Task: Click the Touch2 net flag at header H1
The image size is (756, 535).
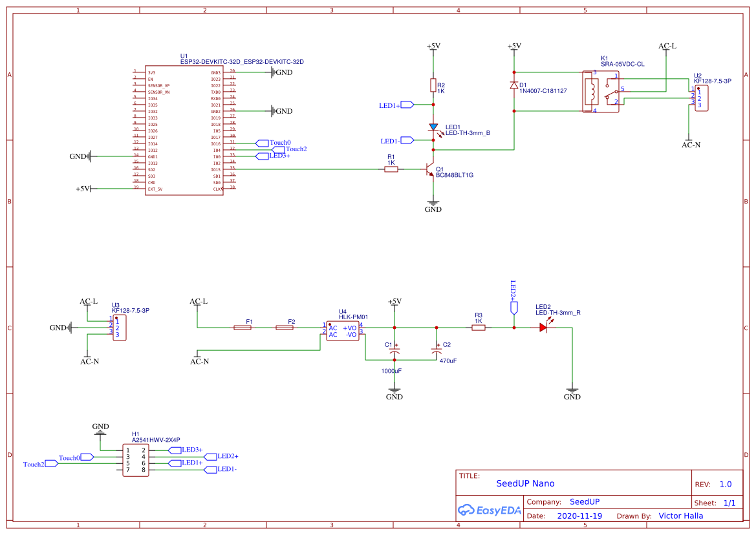Action: coord(52,463)
